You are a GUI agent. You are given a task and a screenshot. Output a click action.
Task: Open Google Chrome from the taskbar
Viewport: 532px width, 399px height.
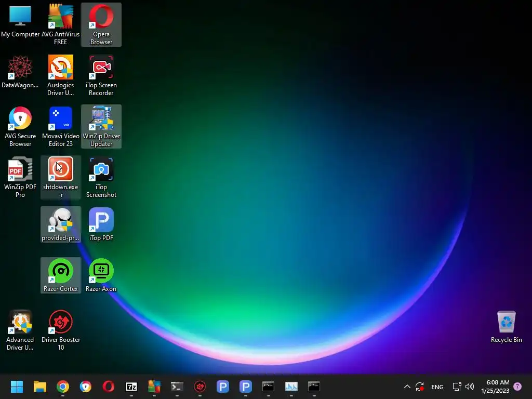pyautogui.click(x=63, y=387)
